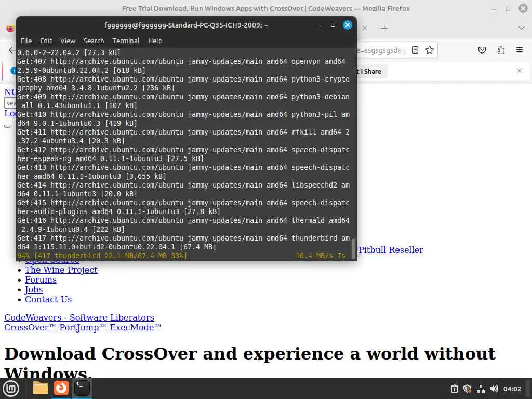Click the thunderbird download progress line

tap(181, 256)
